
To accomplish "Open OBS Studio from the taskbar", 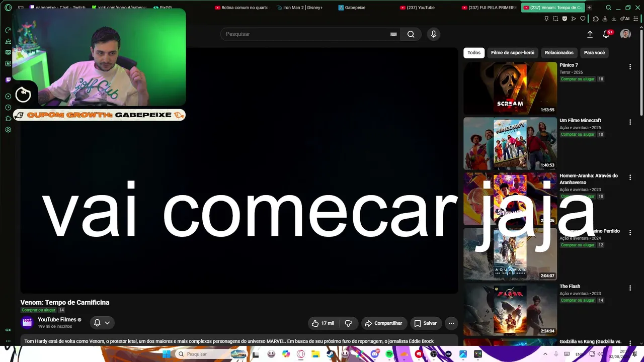I will pos(434,354).
